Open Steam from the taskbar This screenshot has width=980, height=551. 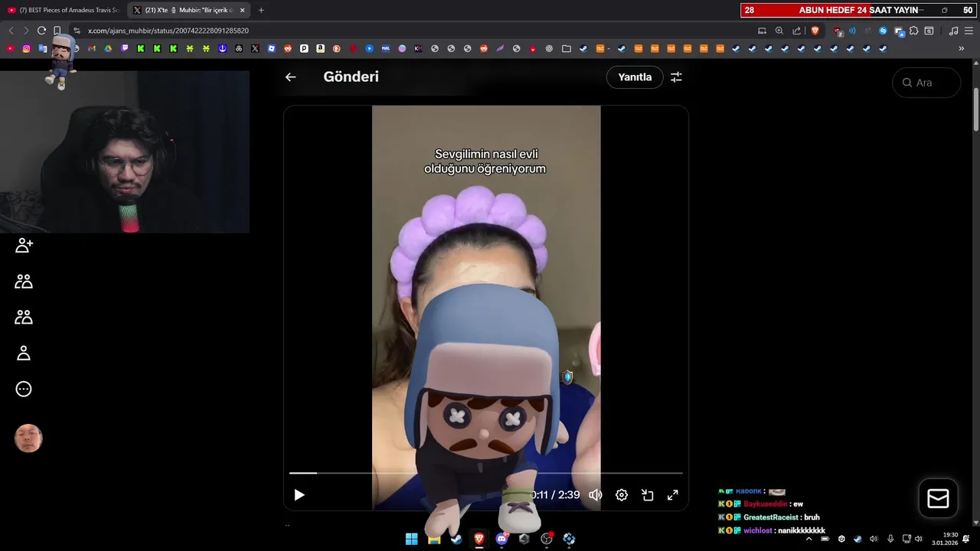point(456,539)
